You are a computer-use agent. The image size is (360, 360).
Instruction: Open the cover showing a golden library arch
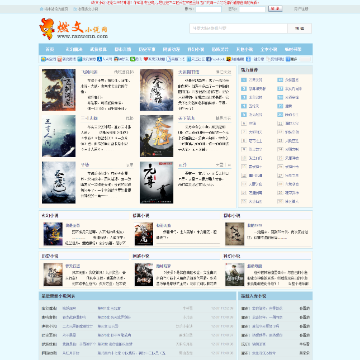coord(156,90)
